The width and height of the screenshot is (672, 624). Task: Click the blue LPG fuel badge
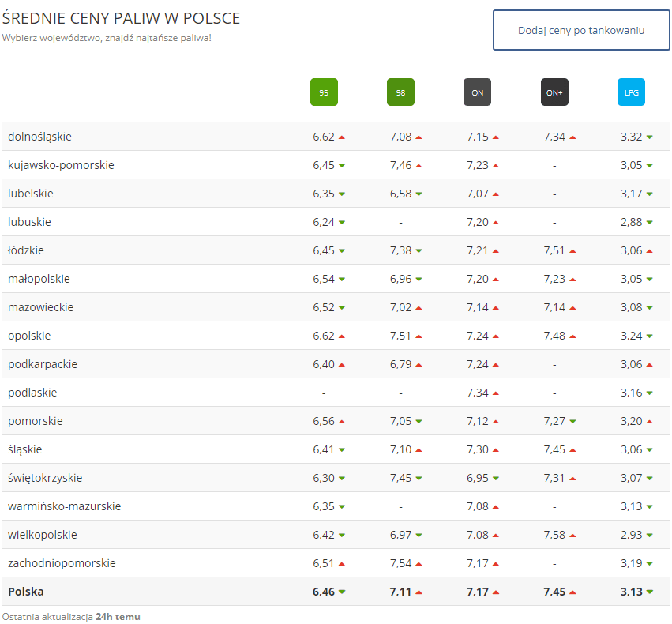[x=631, y=92]
